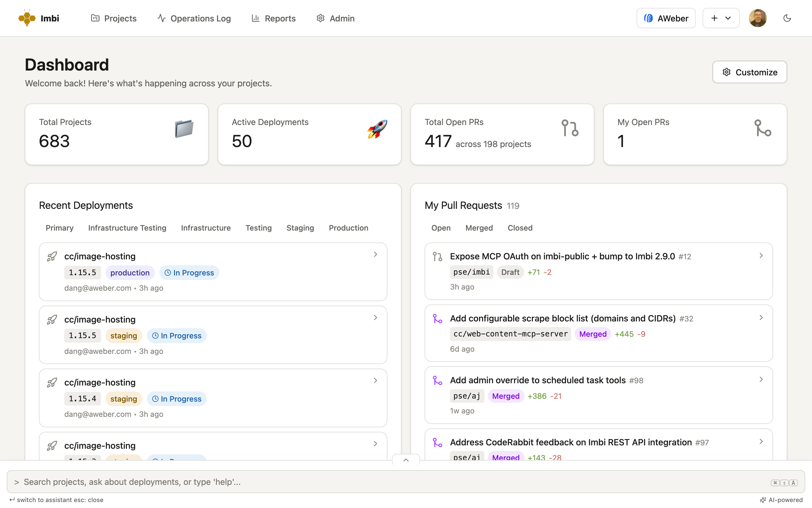The width and height of the screenshot is (812, 508).
Task: Click the enter-key icon beside switch to assistant
Action: coord(12,500)
